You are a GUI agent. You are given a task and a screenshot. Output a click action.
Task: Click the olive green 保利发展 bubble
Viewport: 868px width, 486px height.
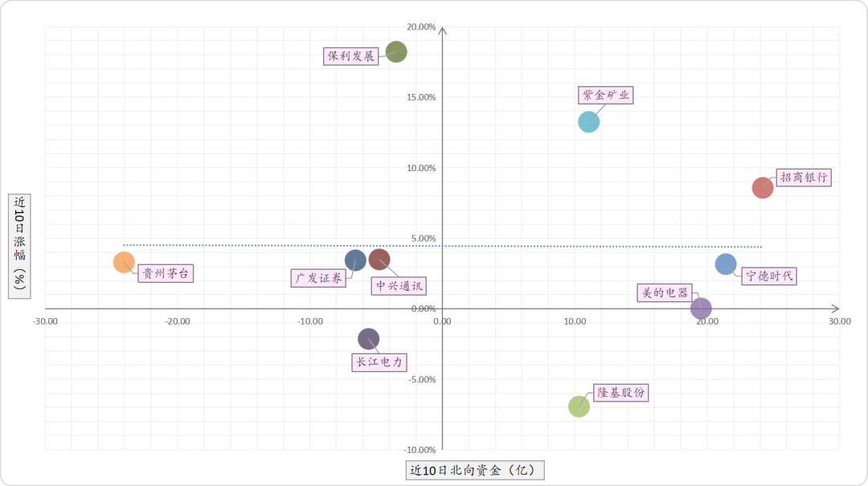(x=395, y=52)
